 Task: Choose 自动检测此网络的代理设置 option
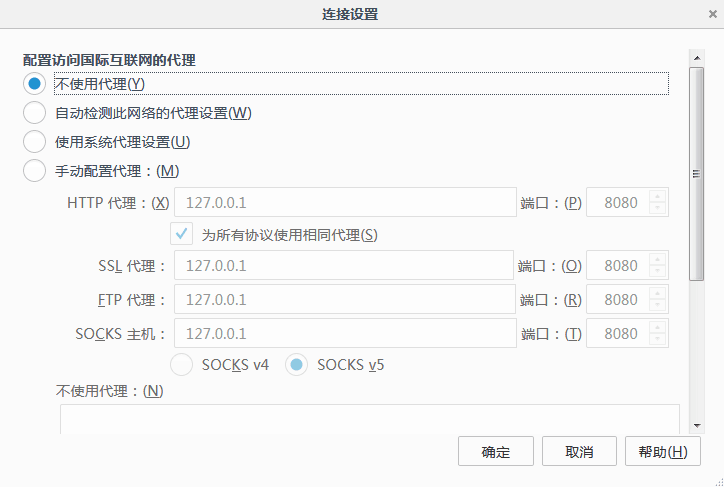click(35, 113)
